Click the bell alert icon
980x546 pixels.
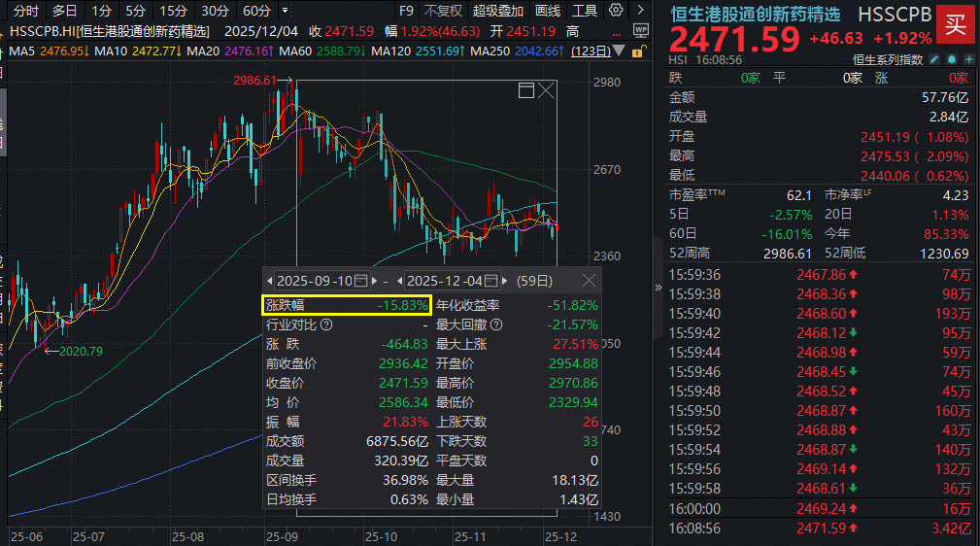[951, 59]
